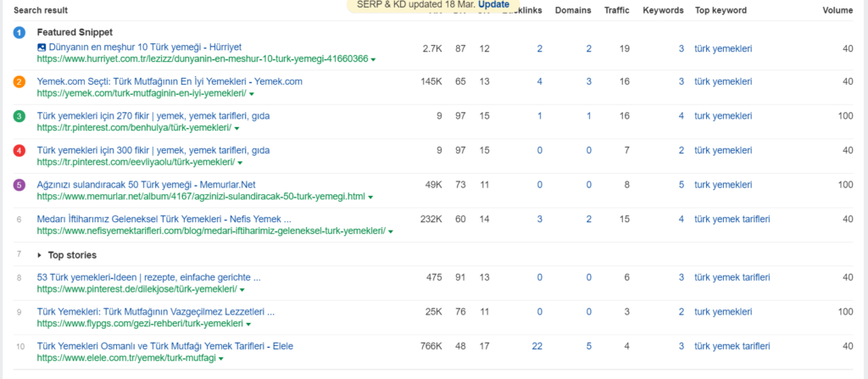
Task: Click Backlinks value 3 for Nefis Yemek row
Action: coord(540,220)
